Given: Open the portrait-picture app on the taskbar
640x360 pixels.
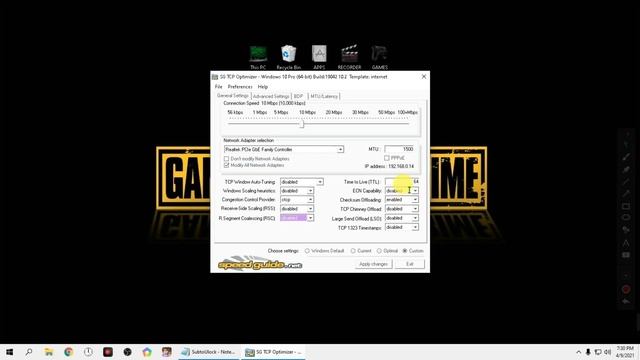Looking at the screenshot, I should 167,352.
